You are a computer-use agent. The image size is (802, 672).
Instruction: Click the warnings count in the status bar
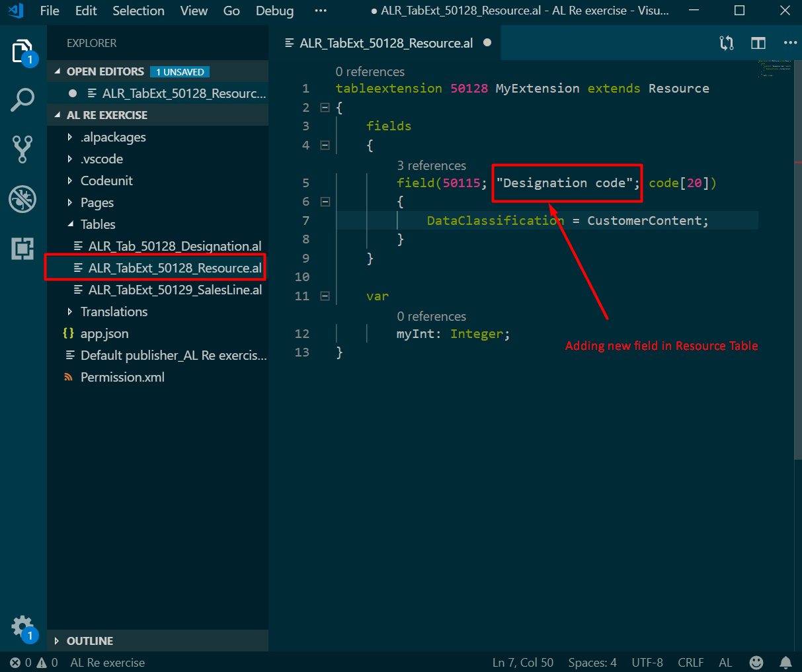[48, 663]
